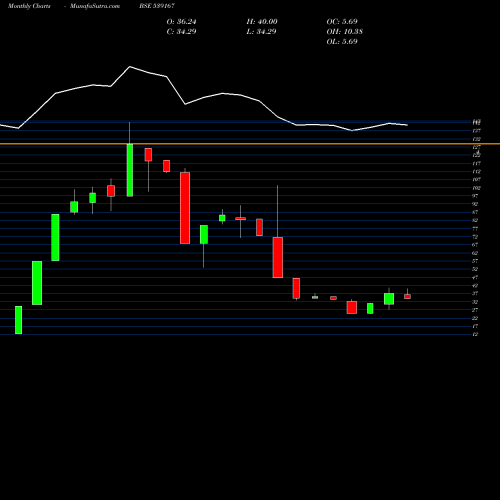Click the low value "L: 34.29"

[x=262, y=32]
